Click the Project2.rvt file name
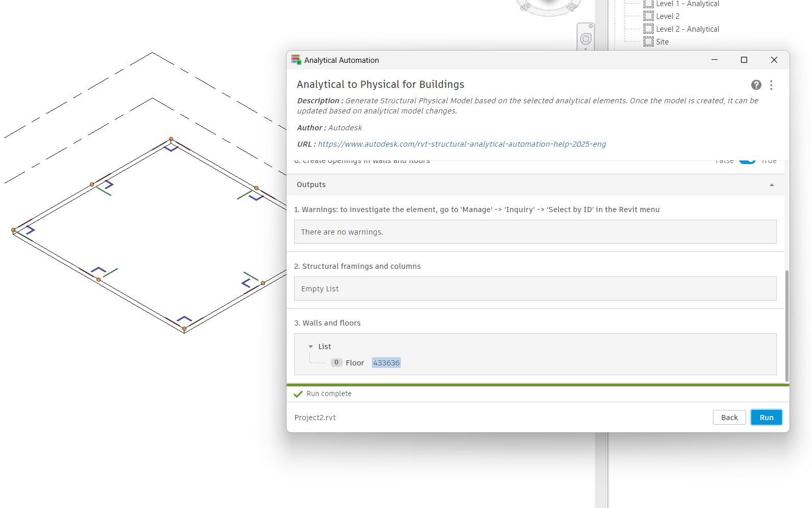 315,418
